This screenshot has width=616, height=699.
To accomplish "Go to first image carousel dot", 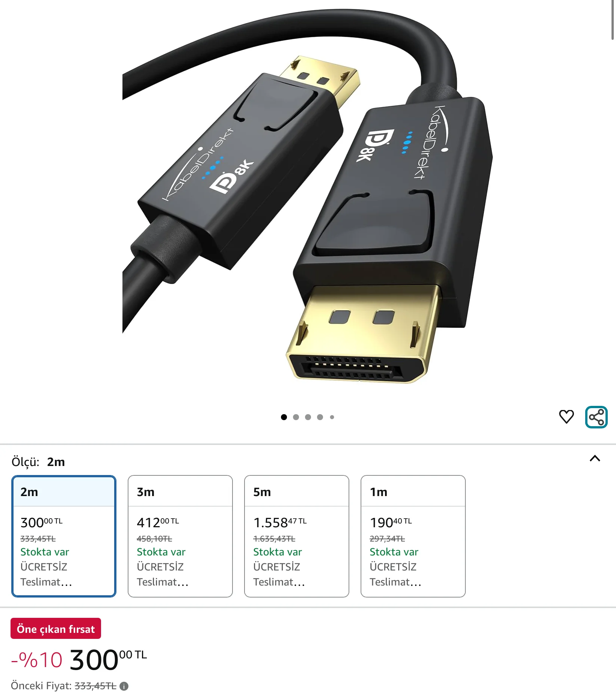I will tap(284, 417).
